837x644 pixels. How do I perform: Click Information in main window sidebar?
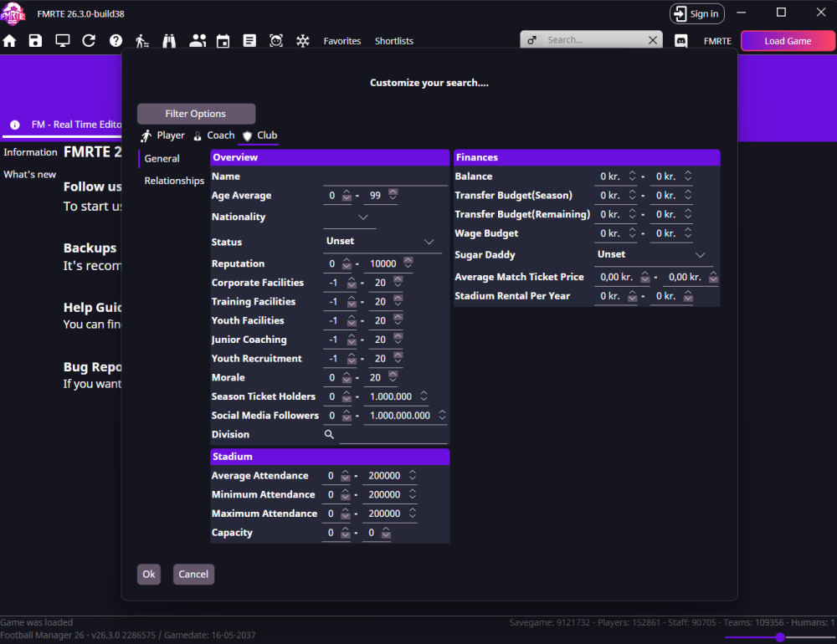(x=30, y=152)
